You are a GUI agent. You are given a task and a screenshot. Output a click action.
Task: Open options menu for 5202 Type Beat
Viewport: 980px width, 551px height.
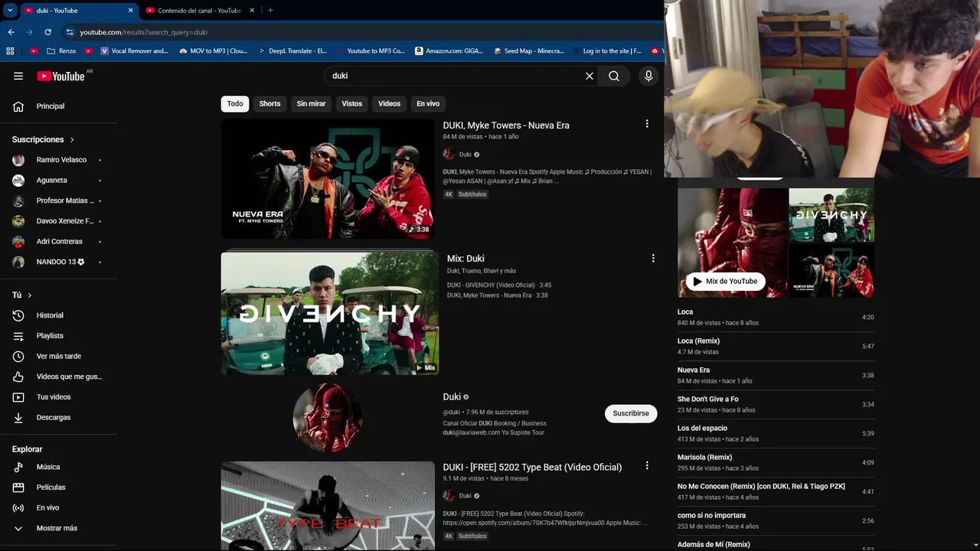point(647,465)
